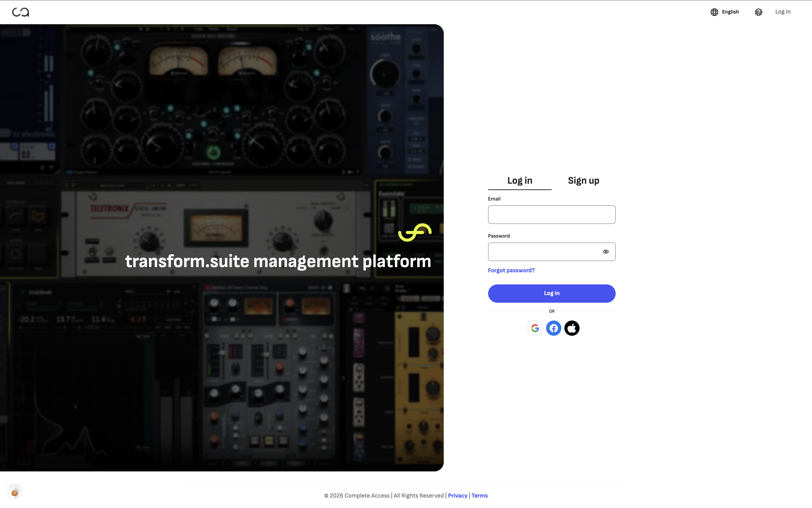Click the transform.suite management platform heading
812x508 pixels.
click(278, 261)
